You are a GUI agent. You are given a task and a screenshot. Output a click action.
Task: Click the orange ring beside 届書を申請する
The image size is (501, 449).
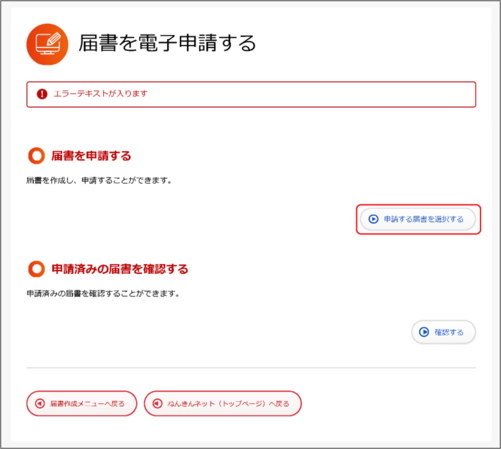point(36,156)
